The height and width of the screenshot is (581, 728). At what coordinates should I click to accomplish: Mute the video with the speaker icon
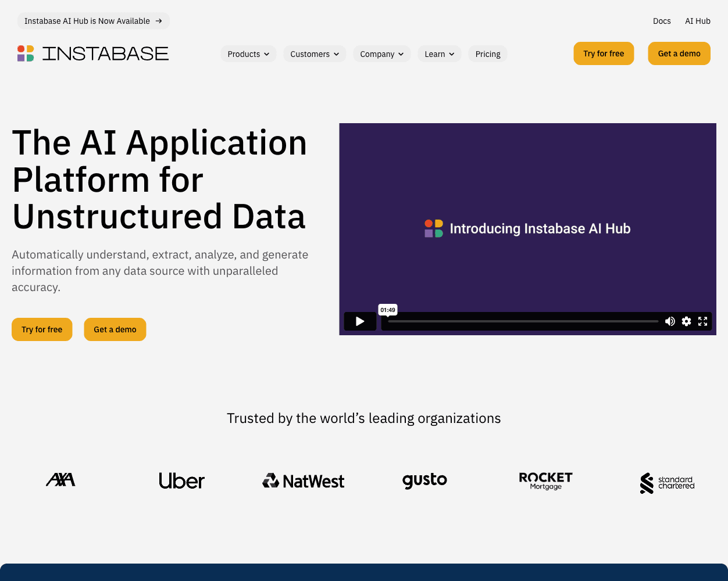(670, 321)
